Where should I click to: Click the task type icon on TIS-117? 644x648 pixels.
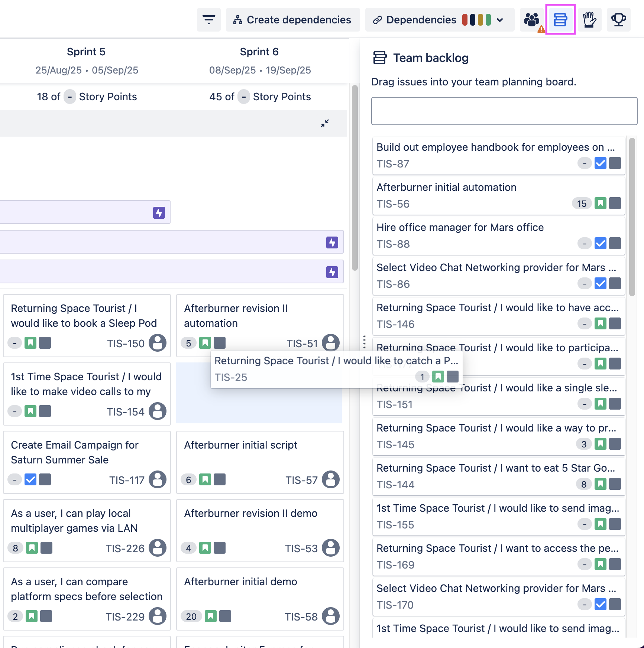pos(30,480)
